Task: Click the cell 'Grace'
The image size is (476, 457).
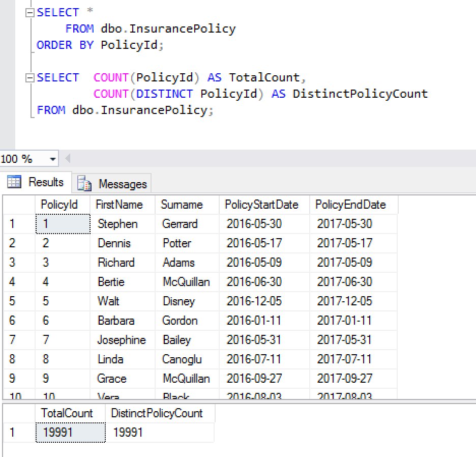Action: pyautogui.click(x=123, y=379)
